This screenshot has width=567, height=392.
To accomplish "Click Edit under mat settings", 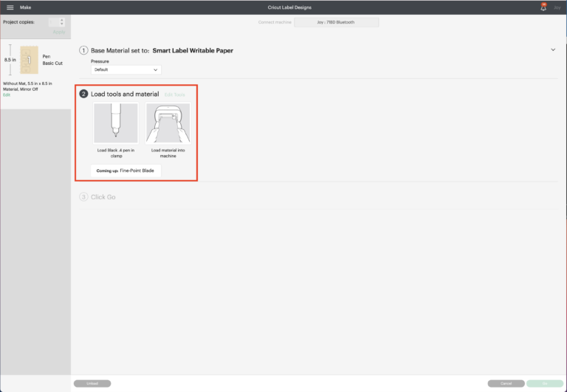I will [7, 95].
